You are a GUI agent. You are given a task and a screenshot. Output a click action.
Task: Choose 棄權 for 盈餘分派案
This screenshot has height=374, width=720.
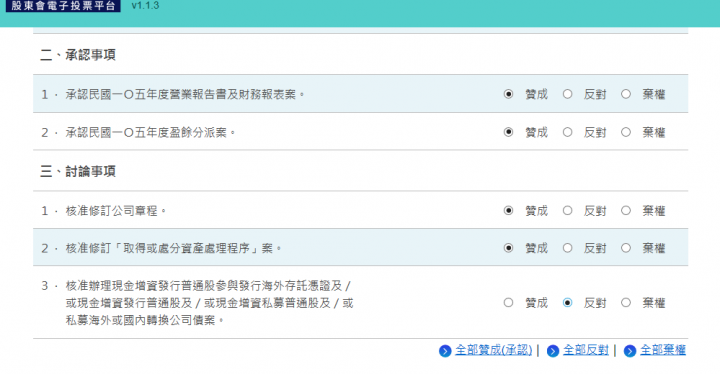[x=626, y=132]
